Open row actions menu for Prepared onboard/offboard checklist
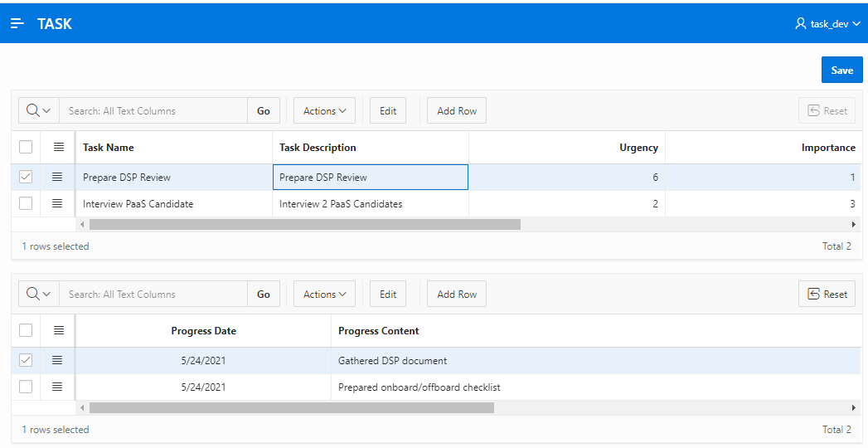 point(58,387)
